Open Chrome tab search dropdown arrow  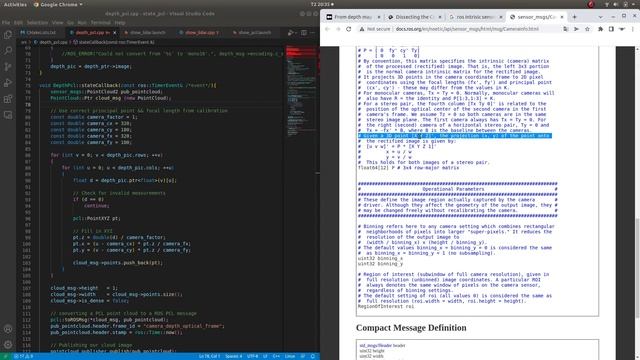[600, 17]
